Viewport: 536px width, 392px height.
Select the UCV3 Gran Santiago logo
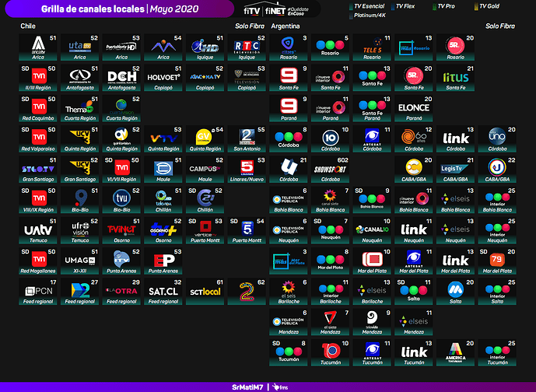tap(80, 167)
